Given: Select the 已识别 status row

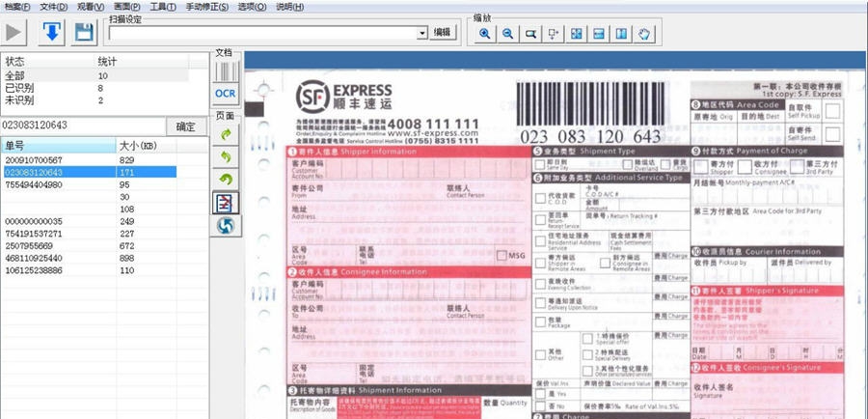Looking at the screenshot, I should pos(95,88).
